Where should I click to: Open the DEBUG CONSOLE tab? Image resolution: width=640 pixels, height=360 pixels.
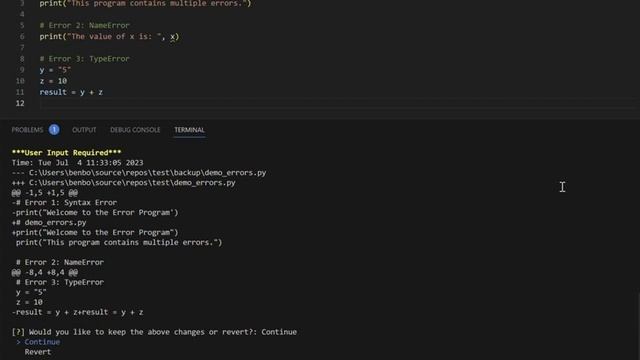pyautogui.click(x=135, y=130)
